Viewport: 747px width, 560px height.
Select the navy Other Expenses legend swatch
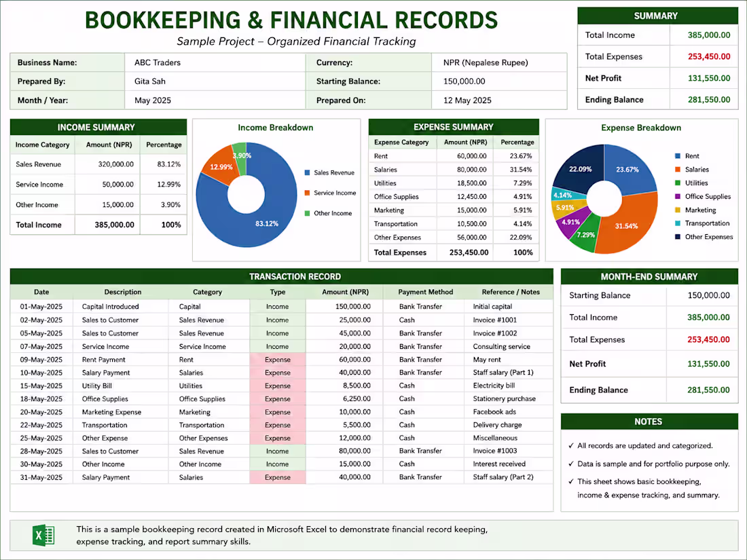(678, 237)
